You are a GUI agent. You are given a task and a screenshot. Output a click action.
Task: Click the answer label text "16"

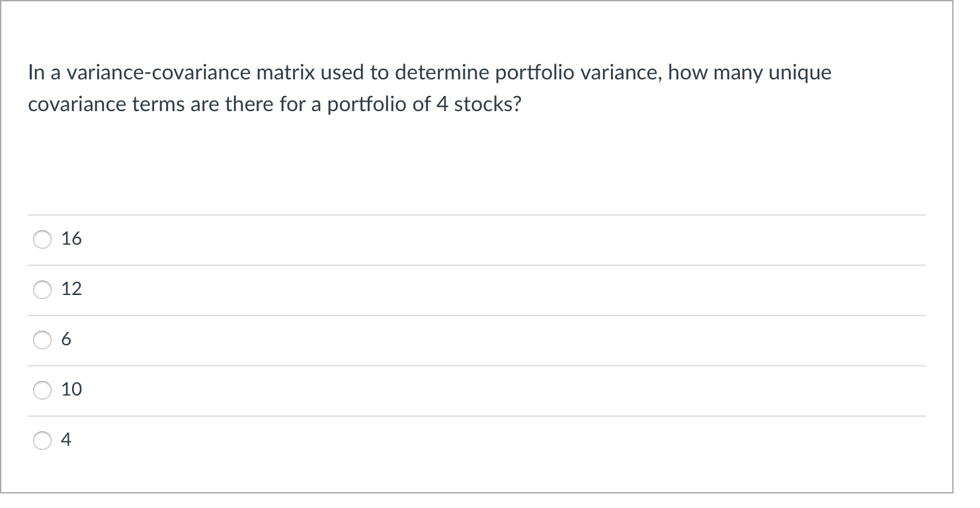(x=71, y=239)
